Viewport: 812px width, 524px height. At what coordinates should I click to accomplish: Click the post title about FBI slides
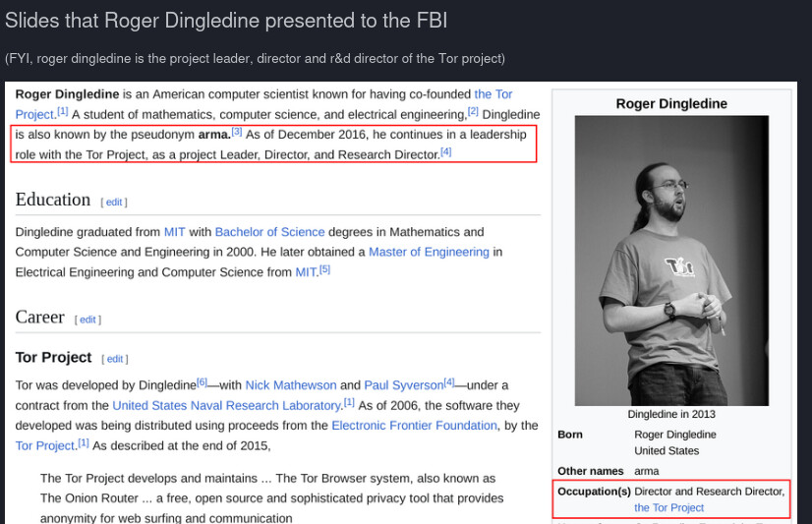pos(226,21)
